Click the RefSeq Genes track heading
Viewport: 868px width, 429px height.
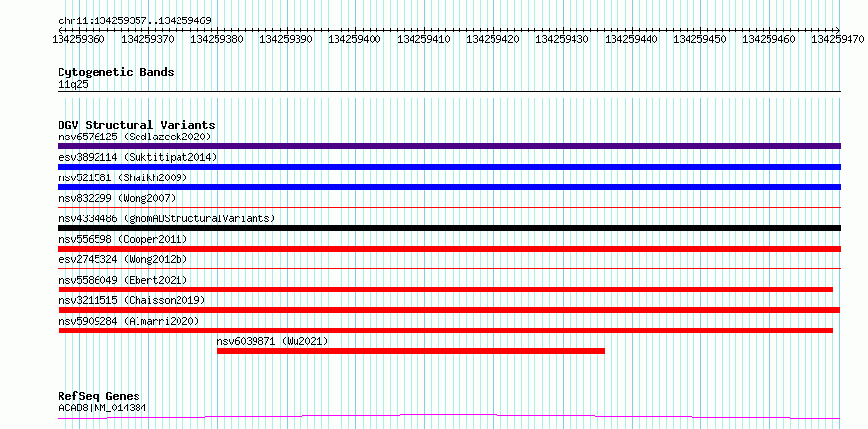tap(99, 397)
